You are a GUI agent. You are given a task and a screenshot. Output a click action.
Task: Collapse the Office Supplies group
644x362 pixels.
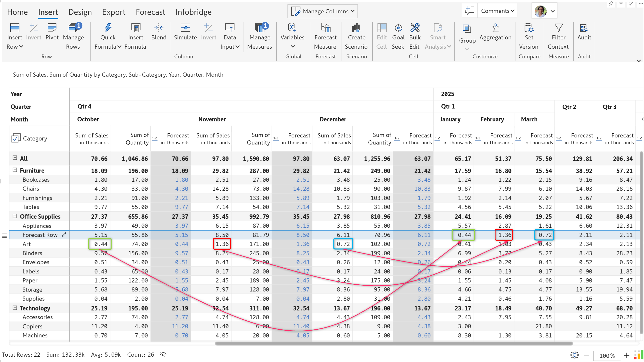tap(15, 216)
